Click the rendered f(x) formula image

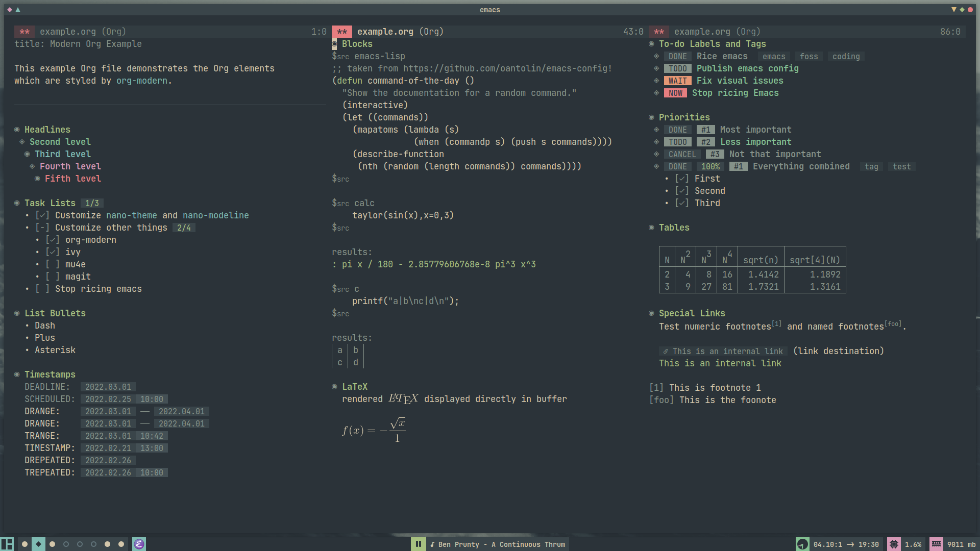[374, 430]
